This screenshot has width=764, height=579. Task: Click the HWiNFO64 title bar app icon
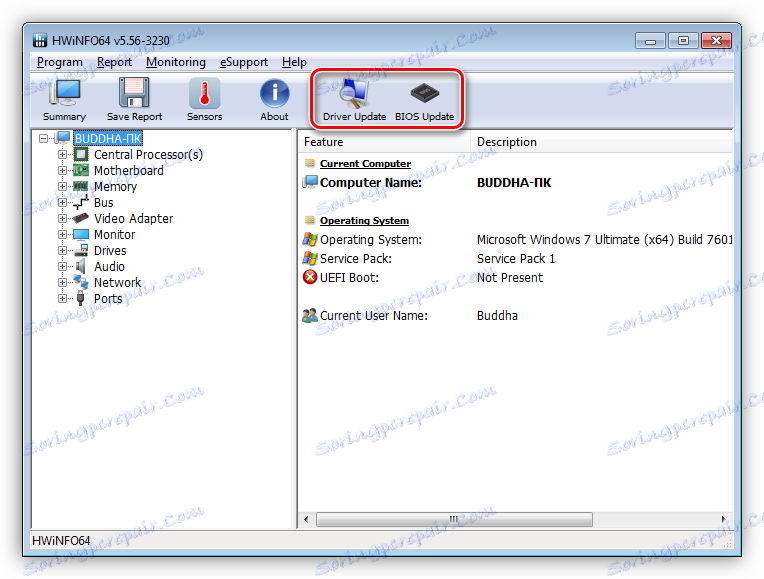pyautogui.click(x=40, y=40)
